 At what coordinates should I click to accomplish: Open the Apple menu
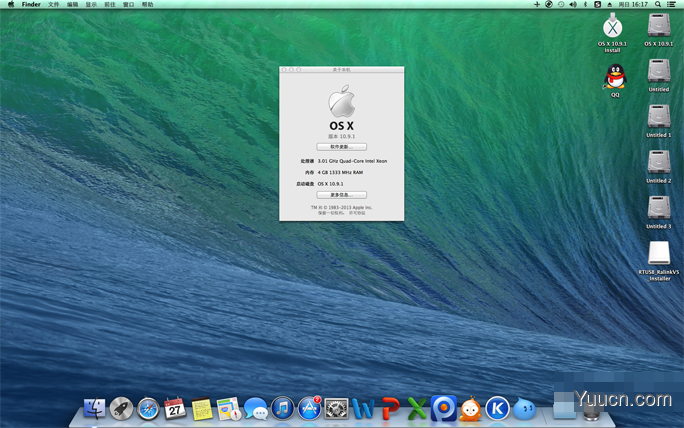pyautogui.click(x=10, y=4)
